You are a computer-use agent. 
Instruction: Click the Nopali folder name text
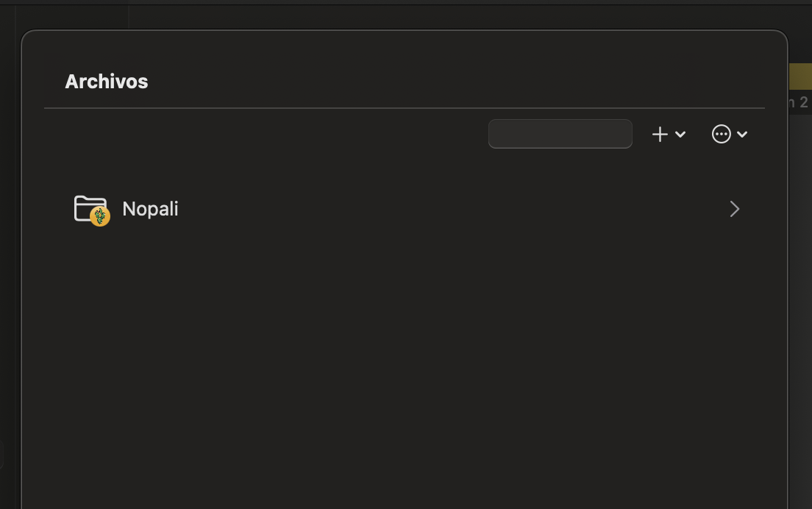pos(150,209)
